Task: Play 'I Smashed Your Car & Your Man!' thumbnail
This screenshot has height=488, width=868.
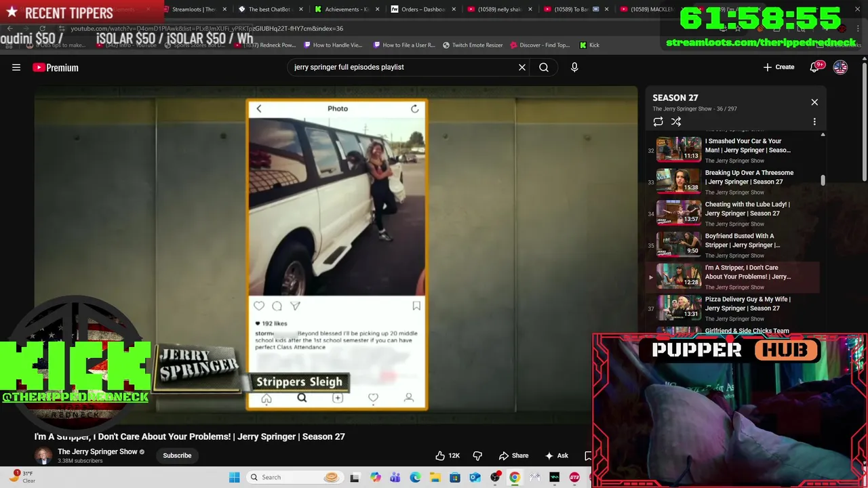Action: pyautogui.click(x=679, y=149)
